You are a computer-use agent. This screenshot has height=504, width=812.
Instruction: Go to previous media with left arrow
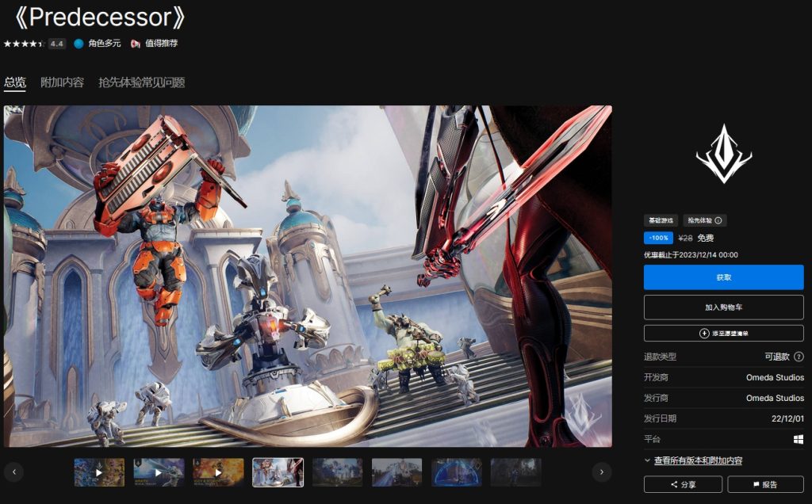point(13,472)
